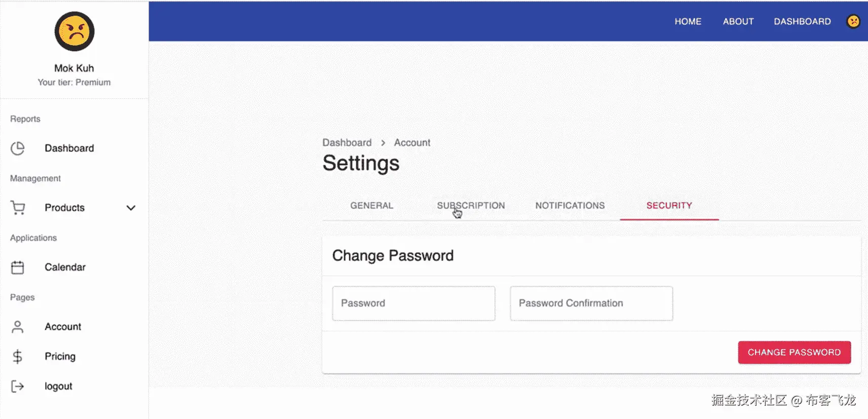Click the large angry-face profile avatar

click(x=74, y=31)
